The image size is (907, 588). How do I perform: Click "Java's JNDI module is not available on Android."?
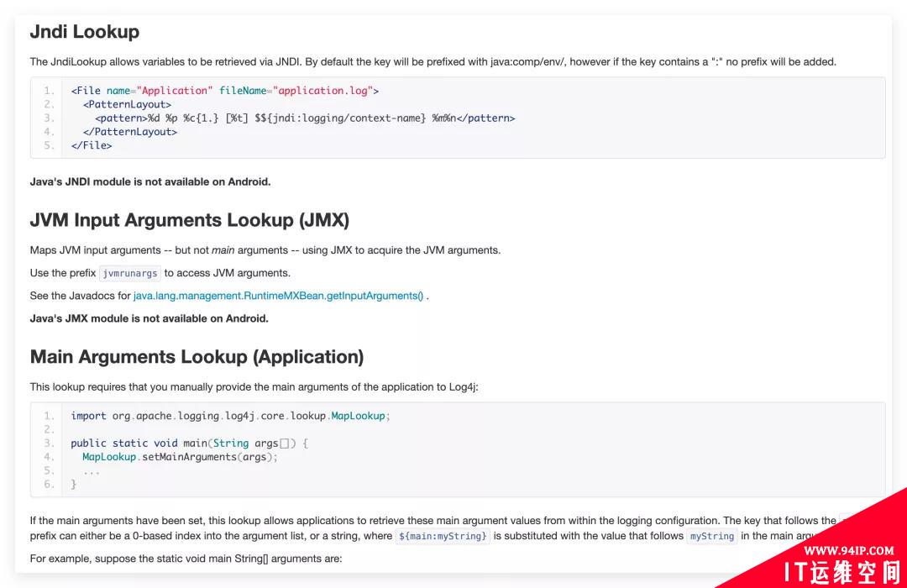[150, 181]
